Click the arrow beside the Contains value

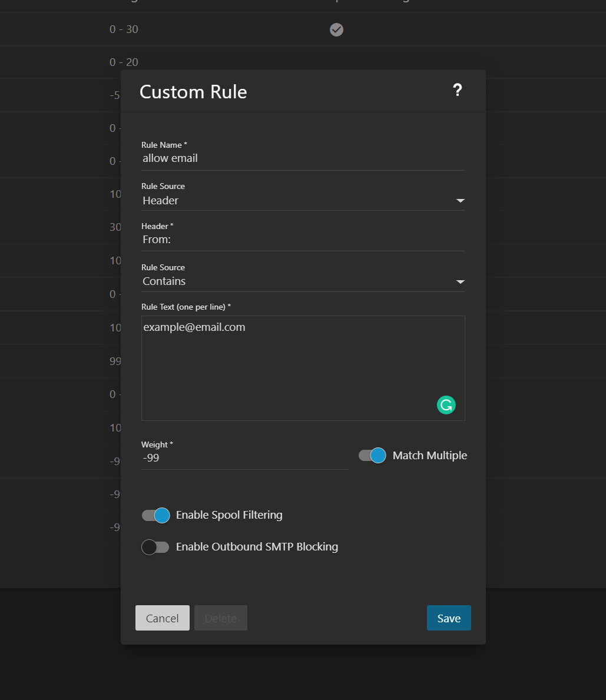460,282
